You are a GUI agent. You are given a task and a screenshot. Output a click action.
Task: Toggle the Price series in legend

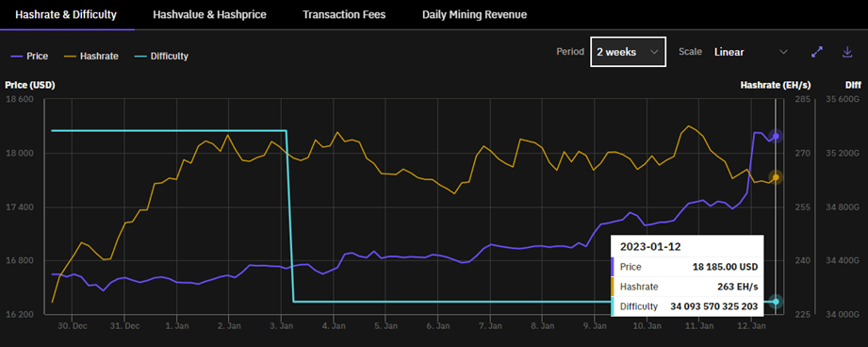coord(29,56)
